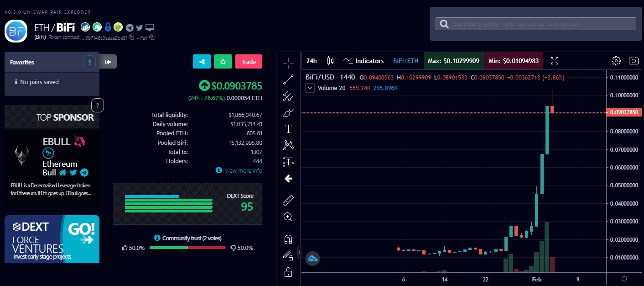
Task: Open chart settings gear
Action: pos(616,61)
